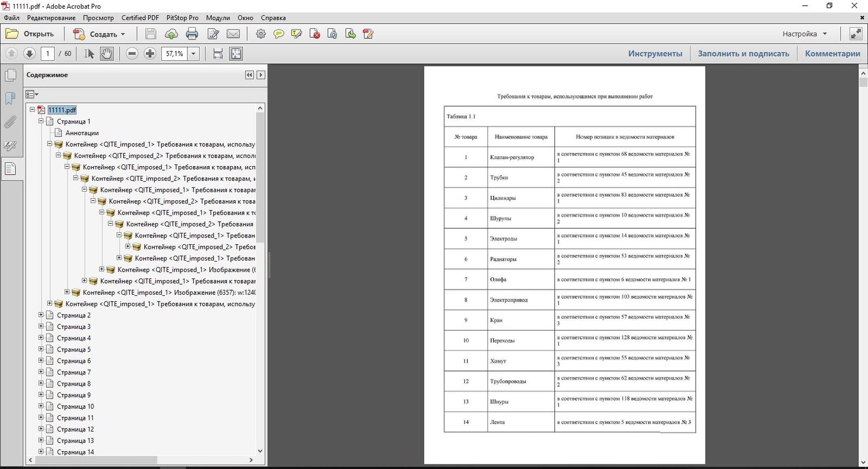Open the Комментарии pane
This screenshot has height=469, width=868.
(x=833, y=54)
